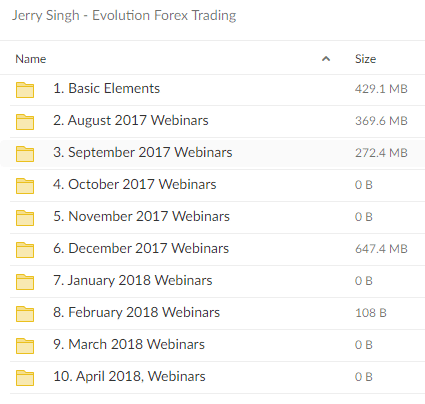Click the Jerry Singh - Evolution Forex Trading title
Image resolution: width=425 pixels, height=404 pixels.
click(124, 16)
